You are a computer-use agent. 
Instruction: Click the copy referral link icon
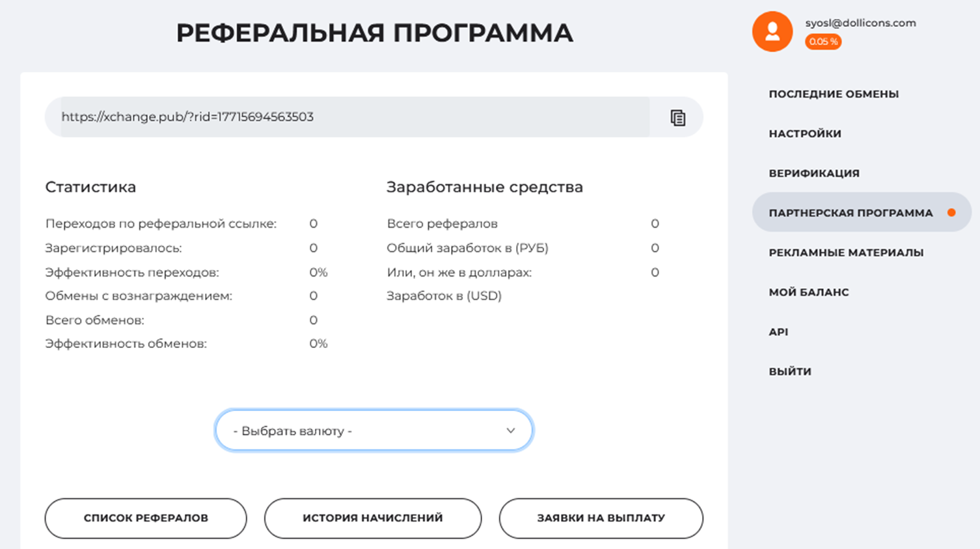pyautogui.click(x=677, y=118)
